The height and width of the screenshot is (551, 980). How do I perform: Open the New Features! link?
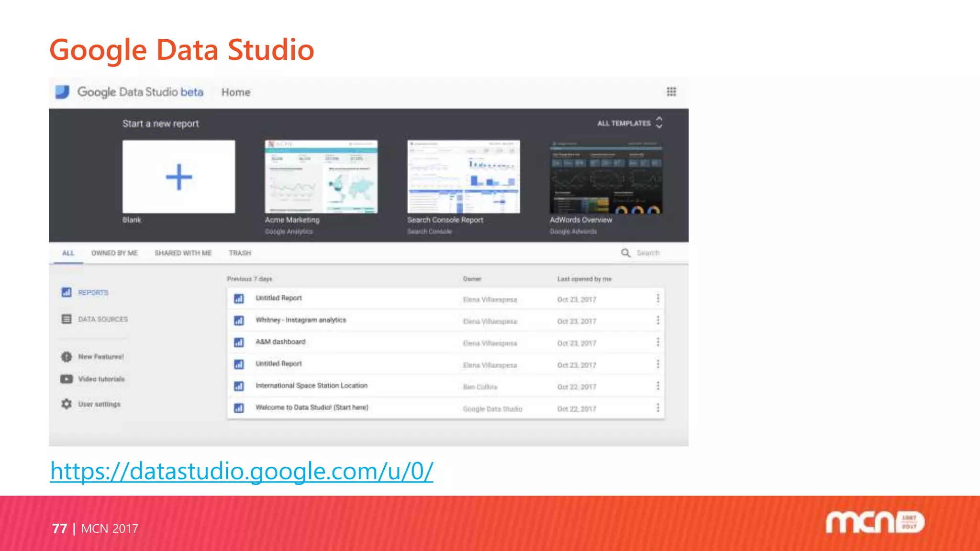pos(101,357)
